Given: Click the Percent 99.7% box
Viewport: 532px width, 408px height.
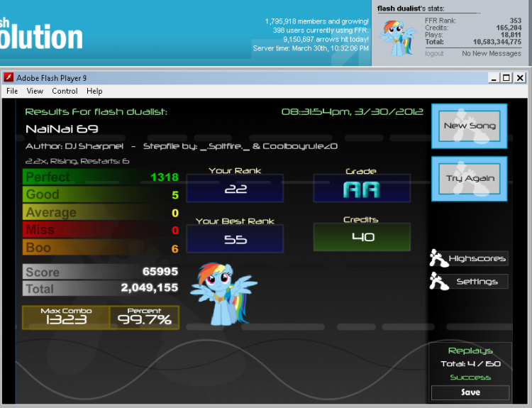Looking at the screenshot, I should (x=144, y=317).
